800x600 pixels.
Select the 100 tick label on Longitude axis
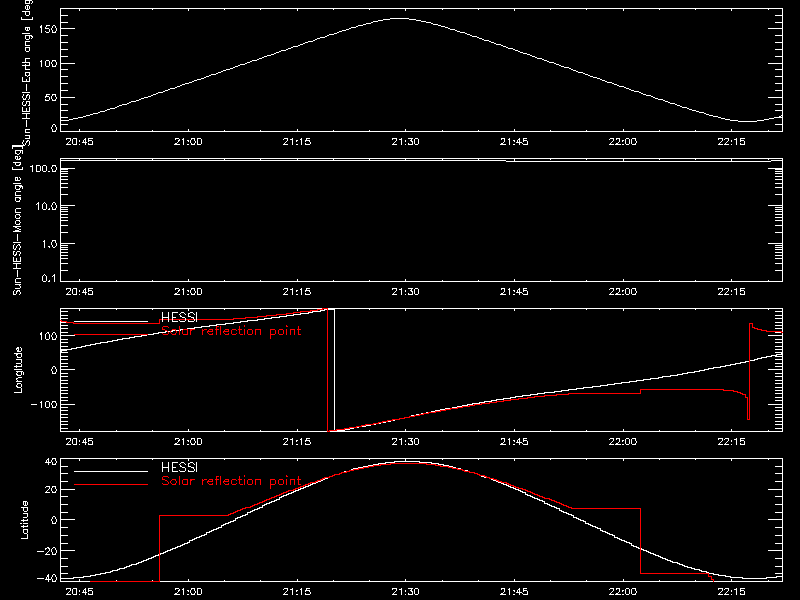click(48, 336)
